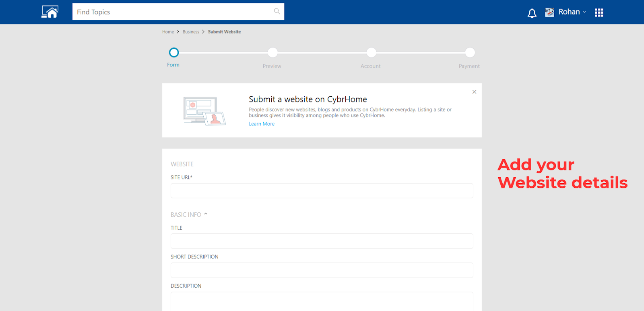Screen dimensions: 644x311
Task: Dismiss the Submit a website banner
Action: pos(474,92)
